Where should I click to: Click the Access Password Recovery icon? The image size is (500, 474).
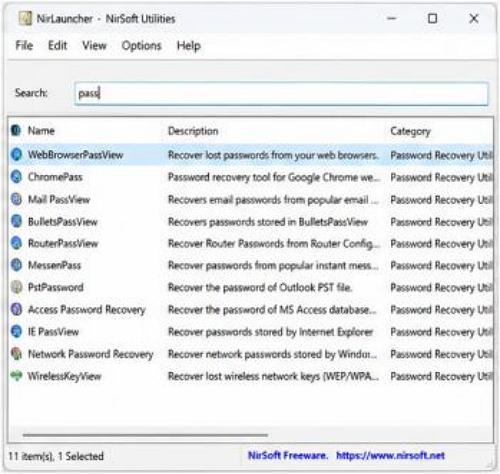coord(16,309)
